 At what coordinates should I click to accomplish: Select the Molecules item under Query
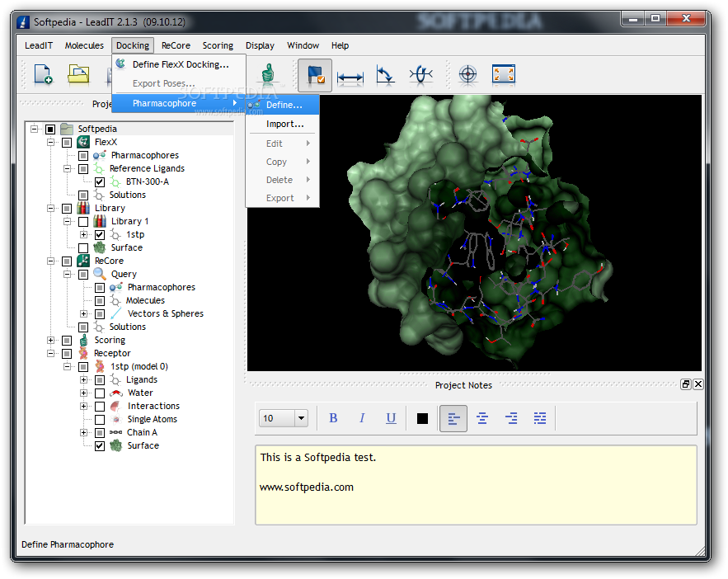pyautogui.click(x=145, y=300)
